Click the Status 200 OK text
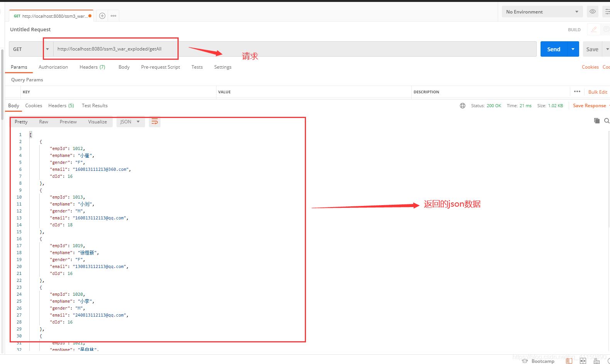 click(486, 106)
